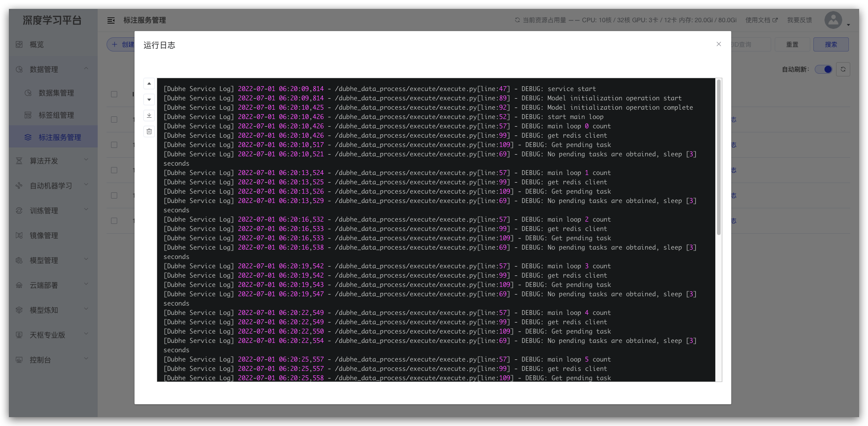Tick the first row checkbox

114,119
